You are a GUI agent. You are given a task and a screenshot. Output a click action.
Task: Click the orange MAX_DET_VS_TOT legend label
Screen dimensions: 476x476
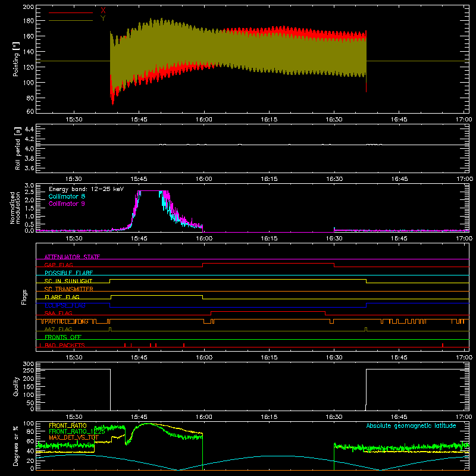[x=74, y=437]
